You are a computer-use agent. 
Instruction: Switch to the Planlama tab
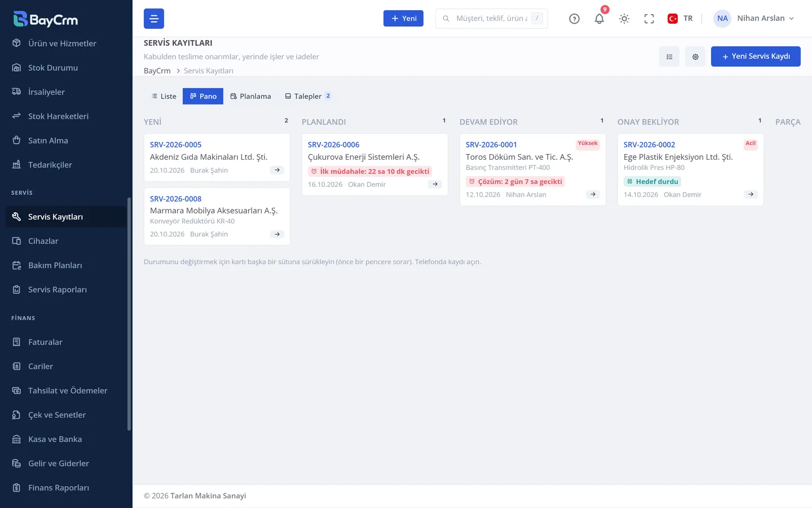click(x=250, y=96)
